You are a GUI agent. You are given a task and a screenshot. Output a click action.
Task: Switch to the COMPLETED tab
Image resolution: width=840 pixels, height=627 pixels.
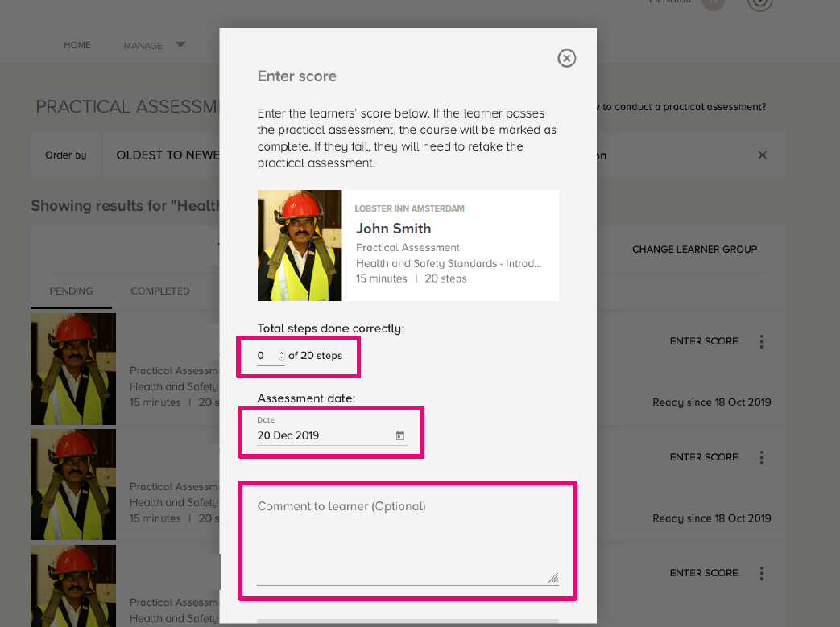point(160,291)
